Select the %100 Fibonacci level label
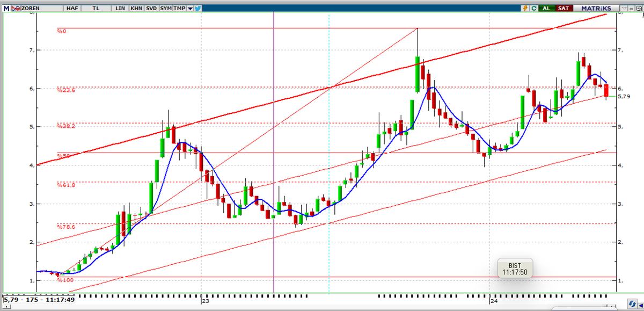Screen dimensions: 644x311 (x=65, y=280)
